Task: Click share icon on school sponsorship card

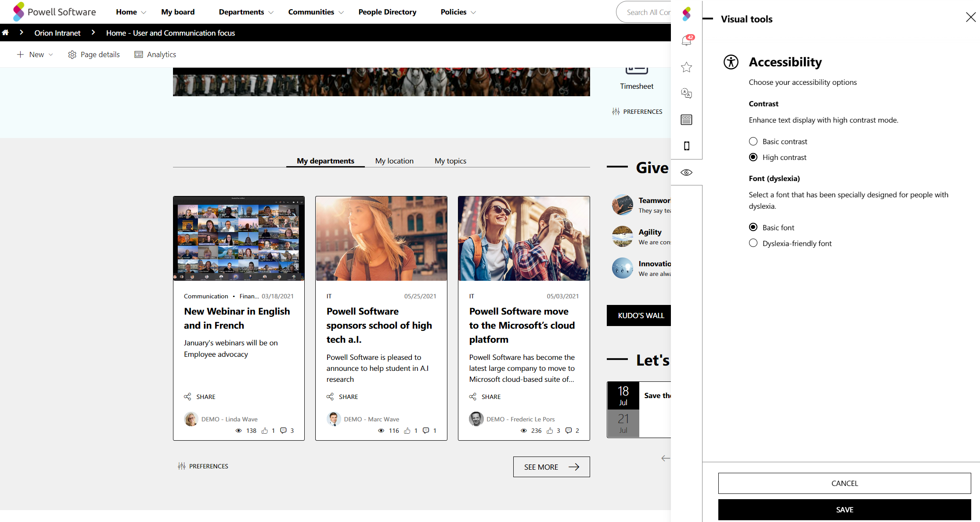Action: pyautogui.click(x=330, y=397)
